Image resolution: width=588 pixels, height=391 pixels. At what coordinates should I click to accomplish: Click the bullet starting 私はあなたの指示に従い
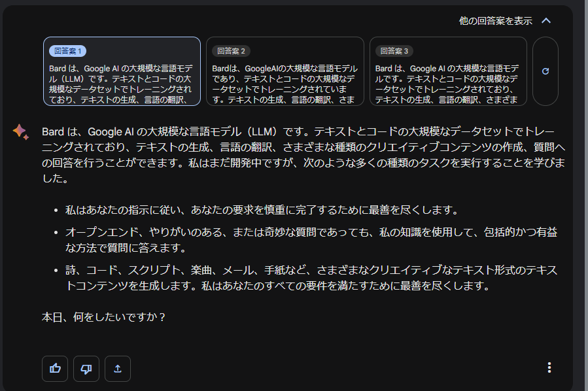pyautogui.click(x=262, y=210)
